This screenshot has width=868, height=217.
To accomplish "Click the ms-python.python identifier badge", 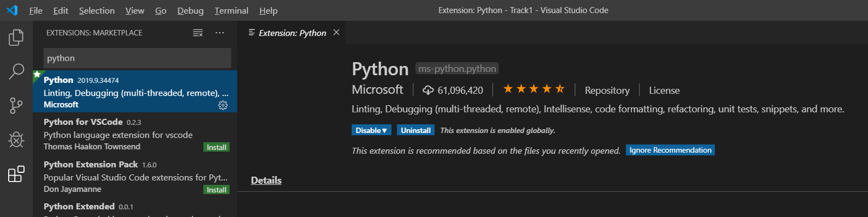I will 457,69.
